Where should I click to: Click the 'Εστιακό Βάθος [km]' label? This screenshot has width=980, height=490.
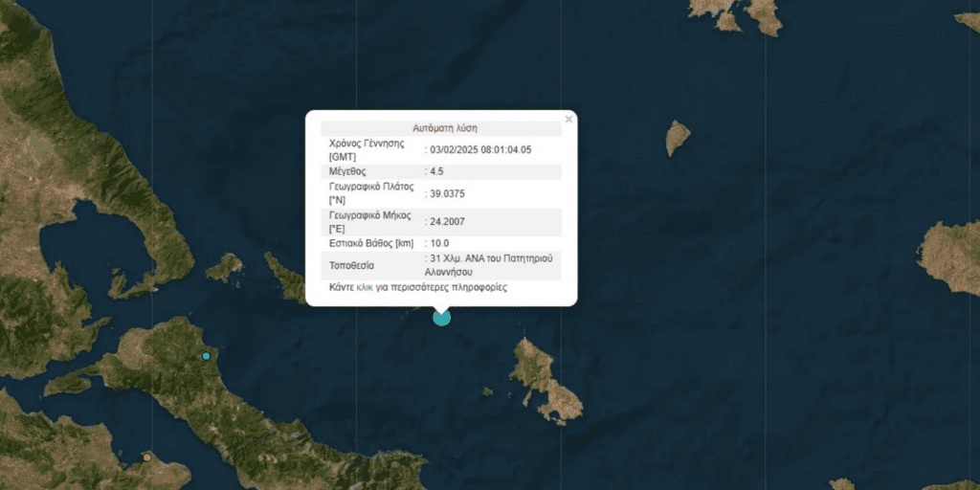pyautogui.click(x=370, y=243)
